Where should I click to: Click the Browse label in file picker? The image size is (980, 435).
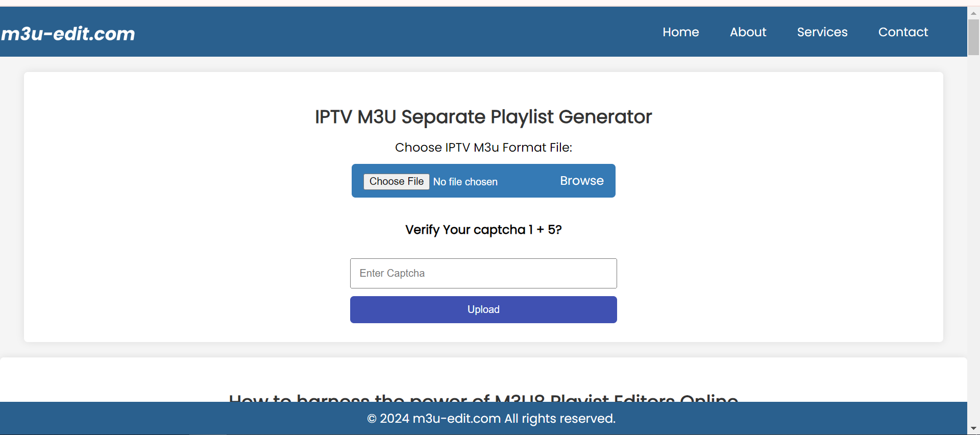[x=581, y=181]
